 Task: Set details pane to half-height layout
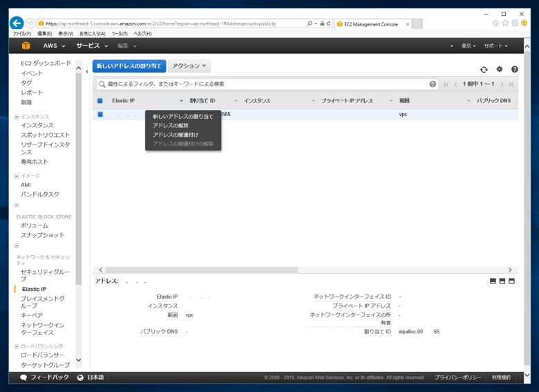[502, 281]
